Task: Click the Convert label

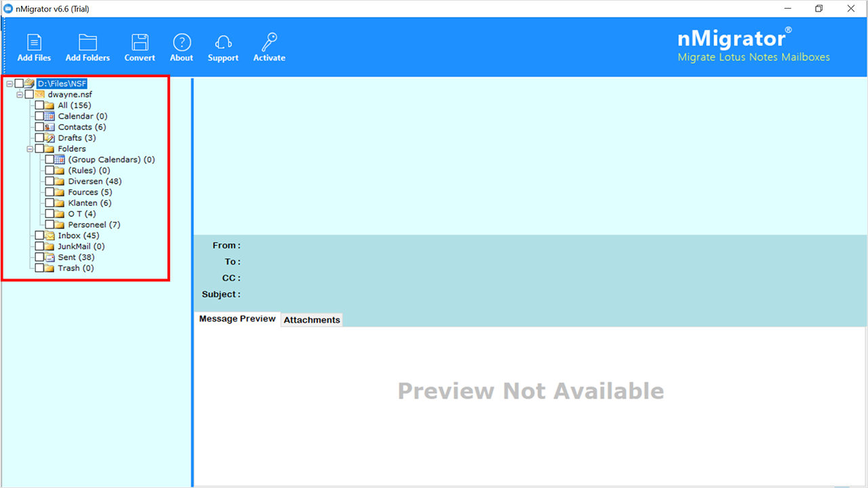Action: pos(140,58)
